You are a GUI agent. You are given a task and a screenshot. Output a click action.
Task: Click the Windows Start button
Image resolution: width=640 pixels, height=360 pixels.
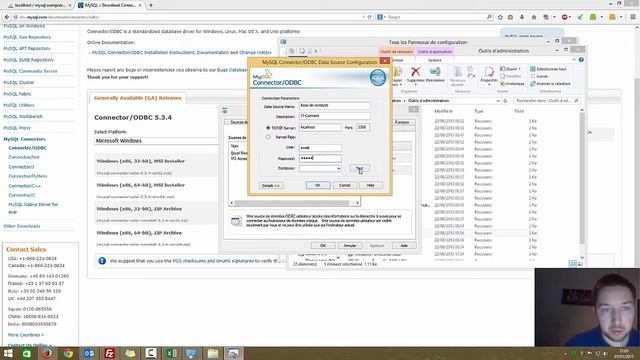pos(7,353)
